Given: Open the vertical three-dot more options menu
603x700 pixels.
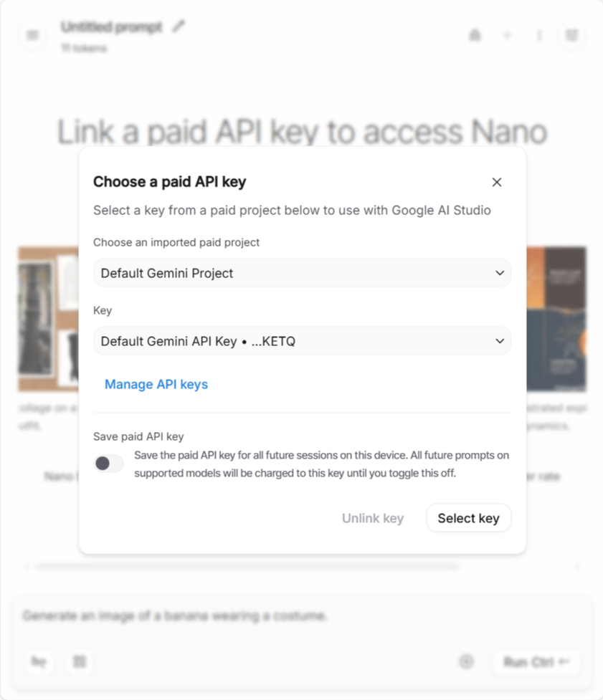Looking at the screenshot, I should point(539,35).
